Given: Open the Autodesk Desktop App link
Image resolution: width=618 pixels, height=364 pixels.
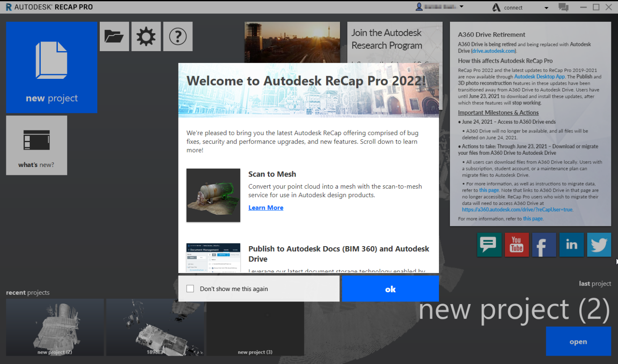Looking at the screenshot, I should [x=539, y=76].
